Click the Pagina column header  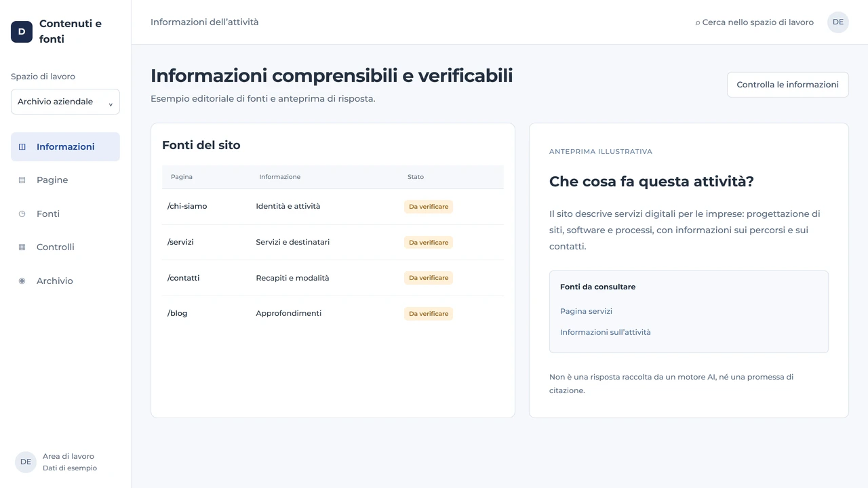tap(182, 177)
